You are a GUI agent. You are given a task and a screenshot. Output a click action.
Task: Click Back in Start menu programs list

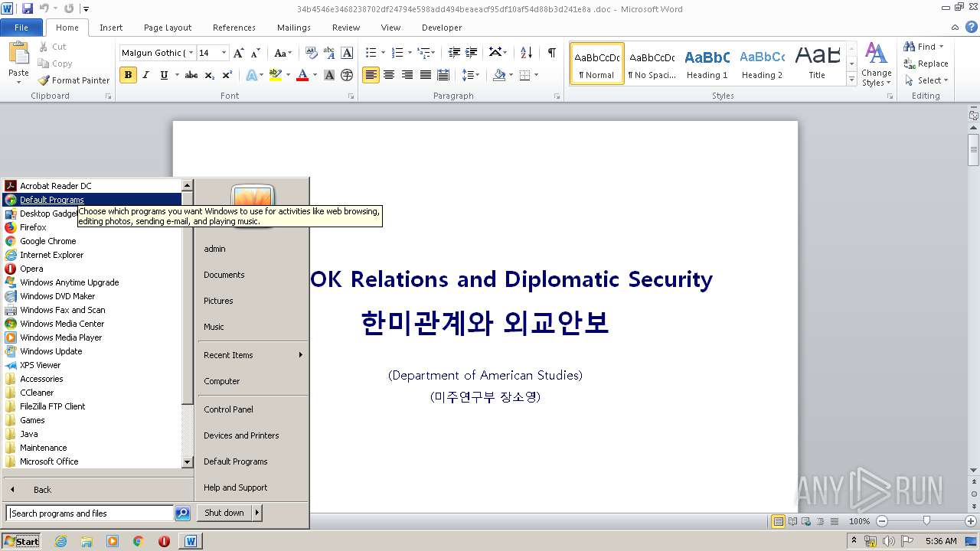pyautogui.click(x=42, y=490)
